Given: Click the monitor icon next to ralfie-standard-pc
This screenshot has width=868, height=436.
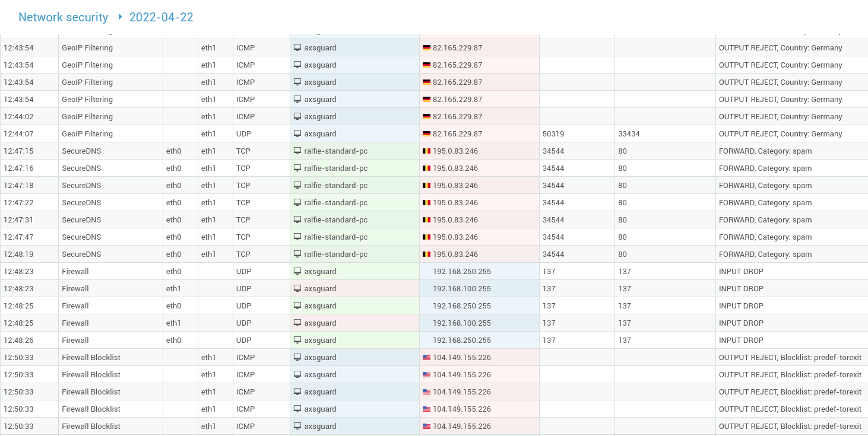Looking at the screenshot, I should pyautogui.click(x=297, y=151).
